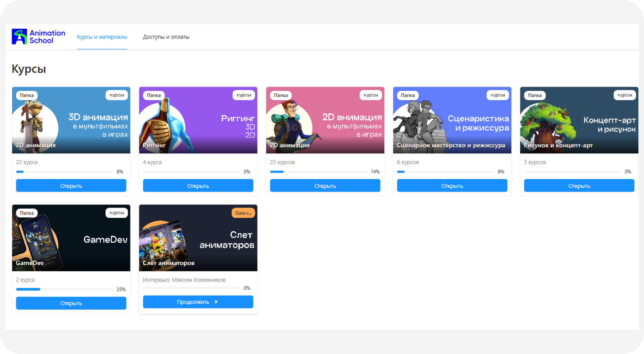The width and height of the screenshot is (644, 354).
Task: Open the Сценарное мастерство folder button
Action: (x=452, y=186)
